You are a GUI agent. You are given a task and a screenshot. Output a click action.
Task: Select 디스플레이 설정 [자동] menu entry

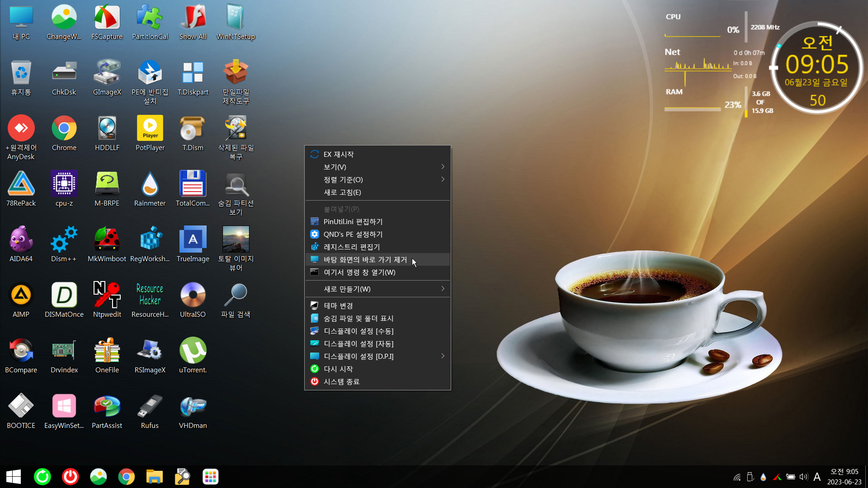coord(377,343)
